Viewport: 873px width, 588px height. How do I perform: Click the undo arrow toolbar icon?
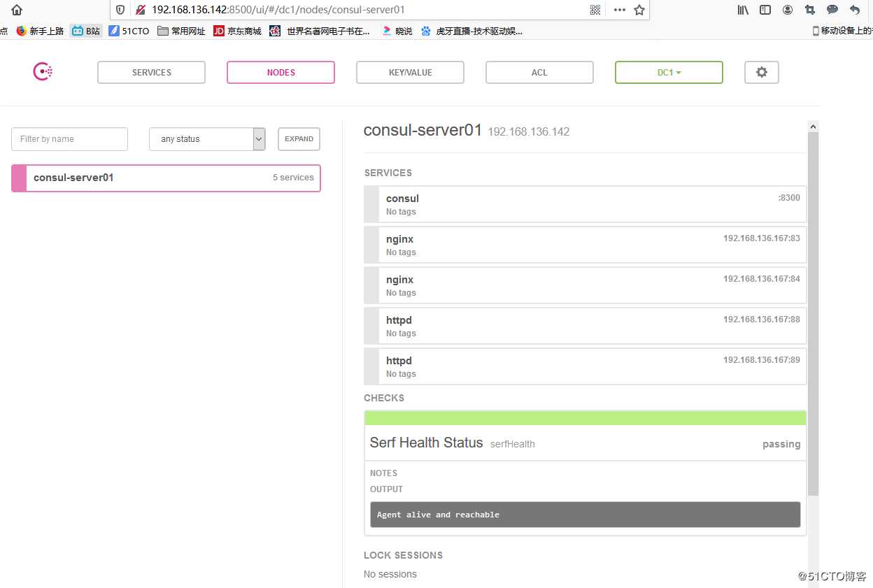click(855, 10)
